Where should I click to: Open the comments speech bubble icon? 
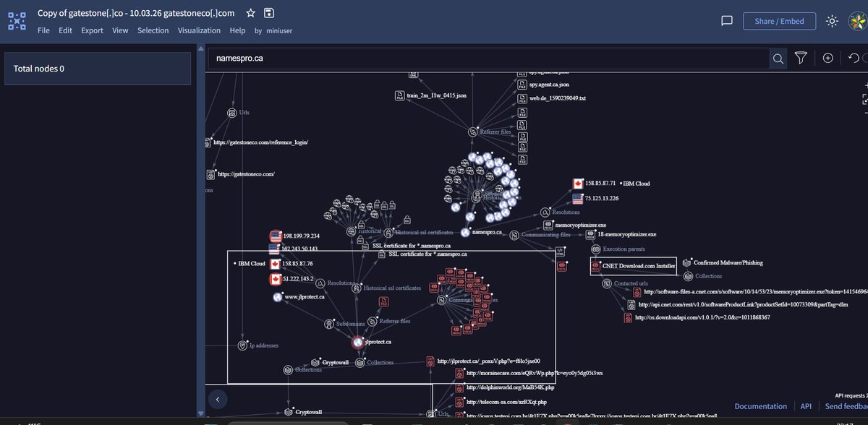tap(727, 21)
